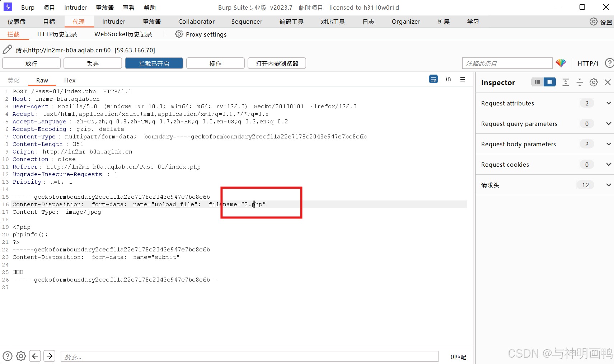The width and height of the screenshot is (614, 364).
Task: Open the Burp menu
Action: pyautogui.click(x=28, y=8)
